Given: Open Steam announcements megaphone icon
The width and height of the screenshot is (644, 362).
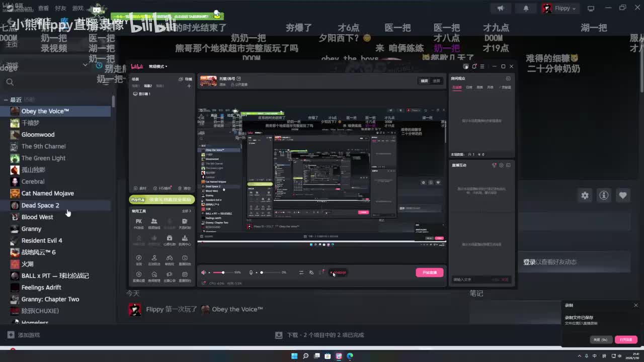Looking at the screenshot, I should tap(501, 9).
